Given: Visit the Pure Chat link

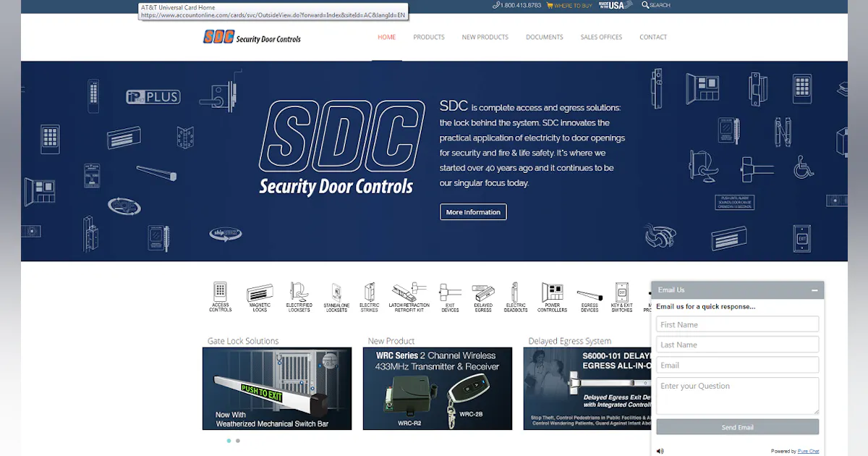Looking at the screenshot, I should click(809, 450).
